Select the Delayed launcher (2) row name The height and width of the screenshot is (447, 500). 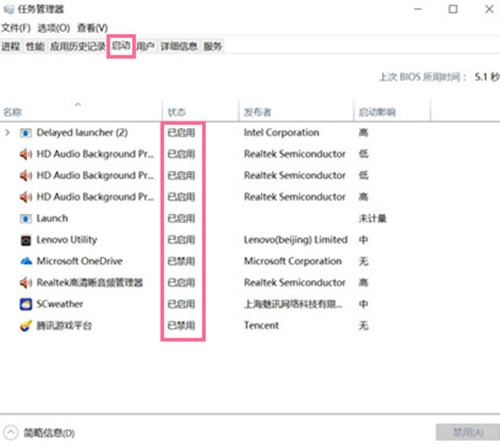[82, 133]
